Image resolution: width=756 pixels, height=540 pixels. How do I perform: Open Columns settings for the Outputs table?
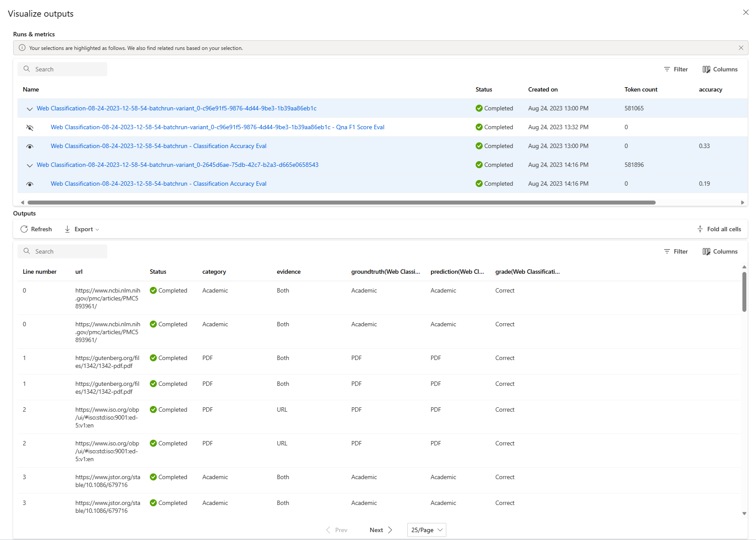(720, 251)
